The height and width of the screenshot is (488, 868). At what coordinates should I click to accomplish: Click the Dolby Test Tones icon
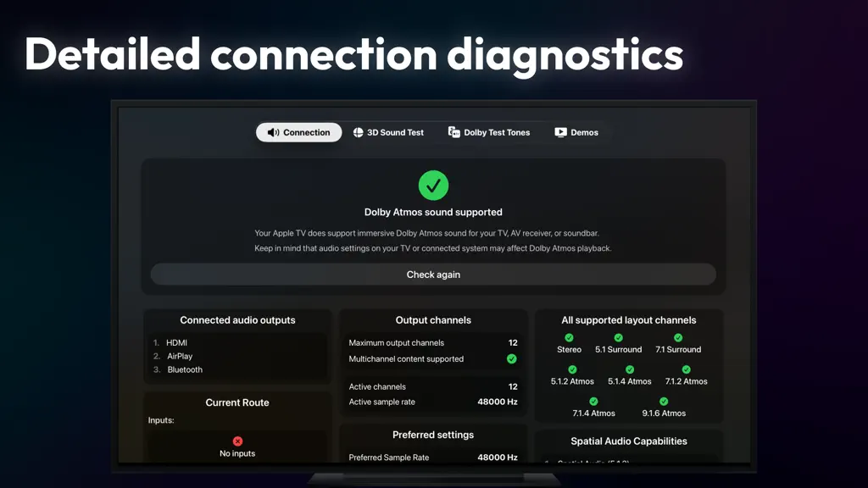454,132
